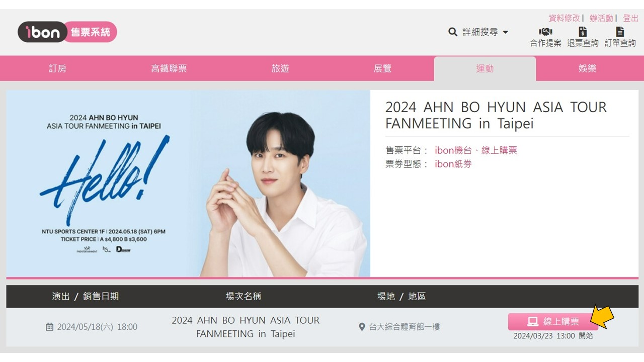Click 登出 to log out
Screen dimensions: 644x362
(630, 18)
